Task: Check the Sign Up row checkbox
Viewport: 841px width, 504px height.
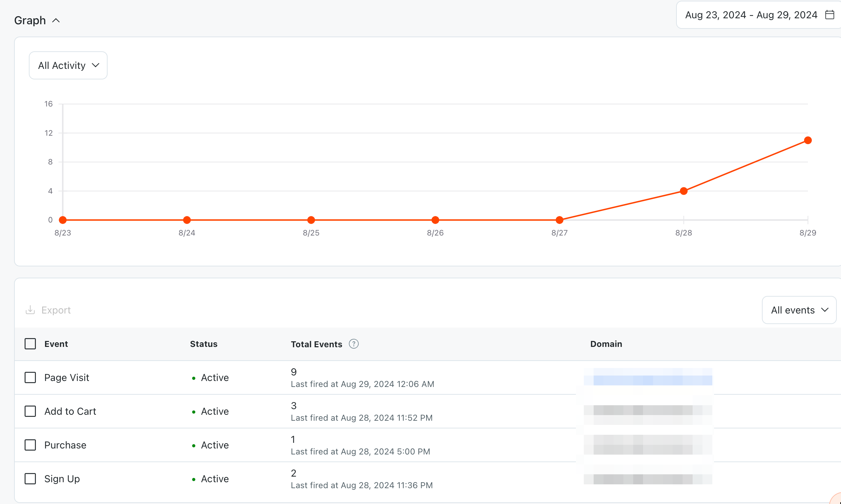Action: pyautogui.click(x=30, y=479)
